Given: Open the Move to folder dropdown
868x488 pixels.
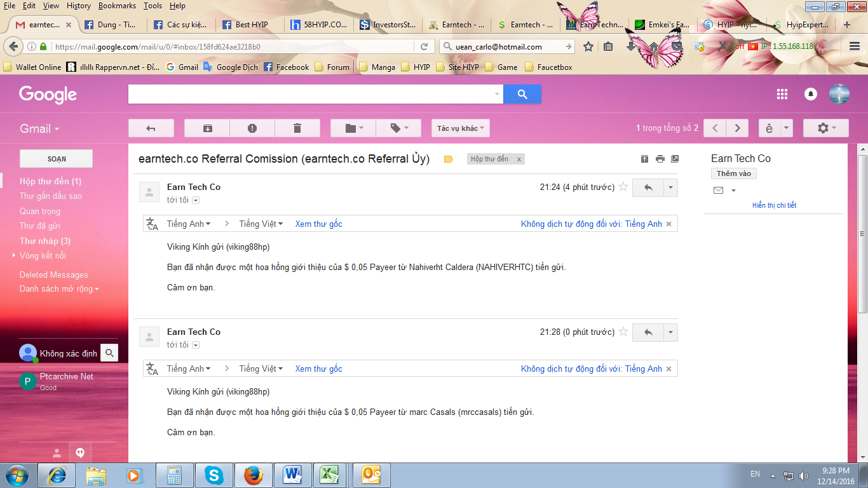Looking at the screenshot, I should point(353,128).
